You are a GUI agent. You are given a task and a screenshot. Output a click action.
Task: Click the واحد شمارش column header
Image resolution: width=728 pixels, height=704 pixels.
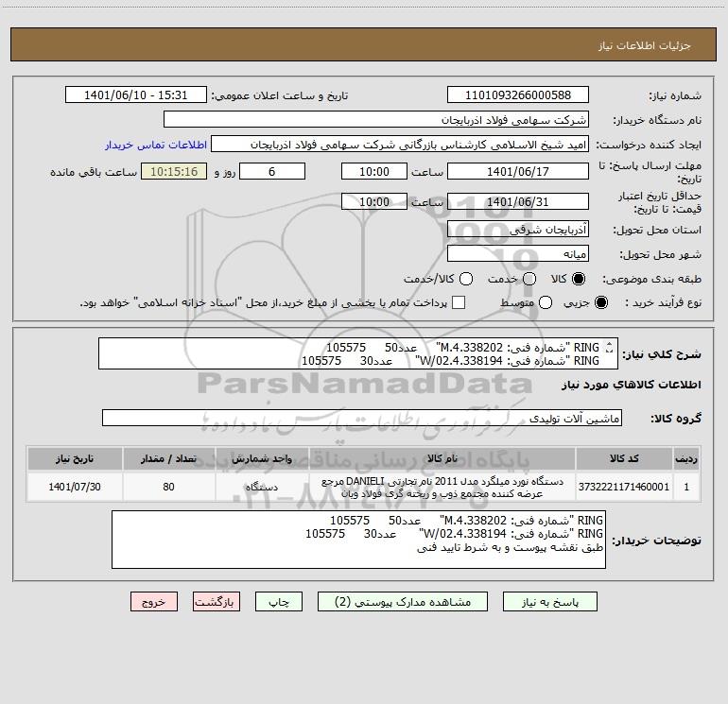(x=262, y=458)
